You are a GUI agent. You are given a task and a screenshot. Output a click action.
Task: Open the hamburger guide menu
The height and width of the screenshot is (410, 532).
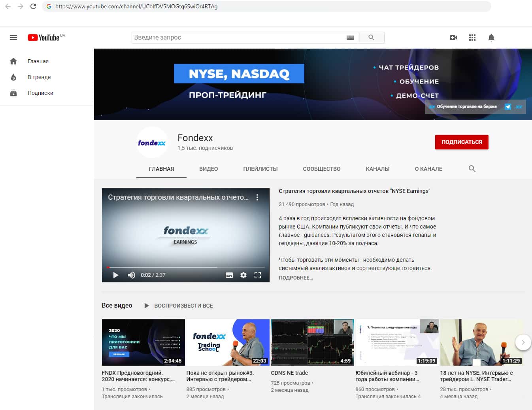tap(13, 38)
